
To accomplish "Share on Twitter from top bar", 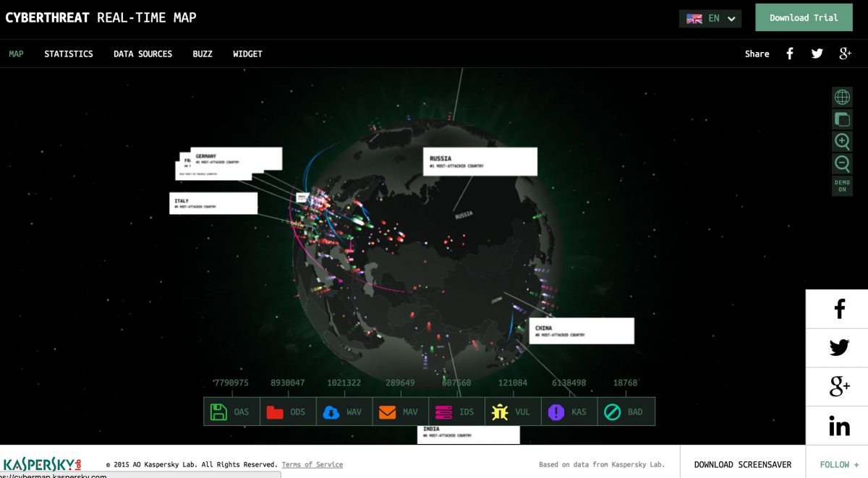I will pyautogui.click(x=817, y=54).
